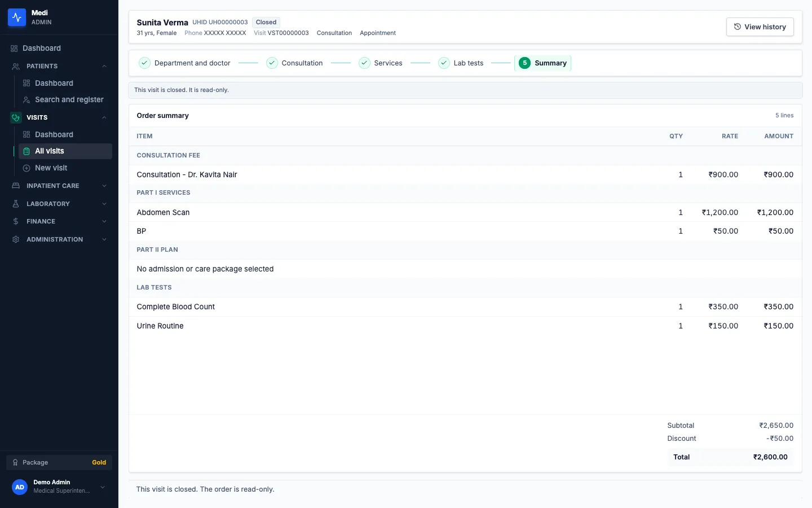Click the Inpatient Care bed icon
Viewport: 812px width, 508px height.
16,186
